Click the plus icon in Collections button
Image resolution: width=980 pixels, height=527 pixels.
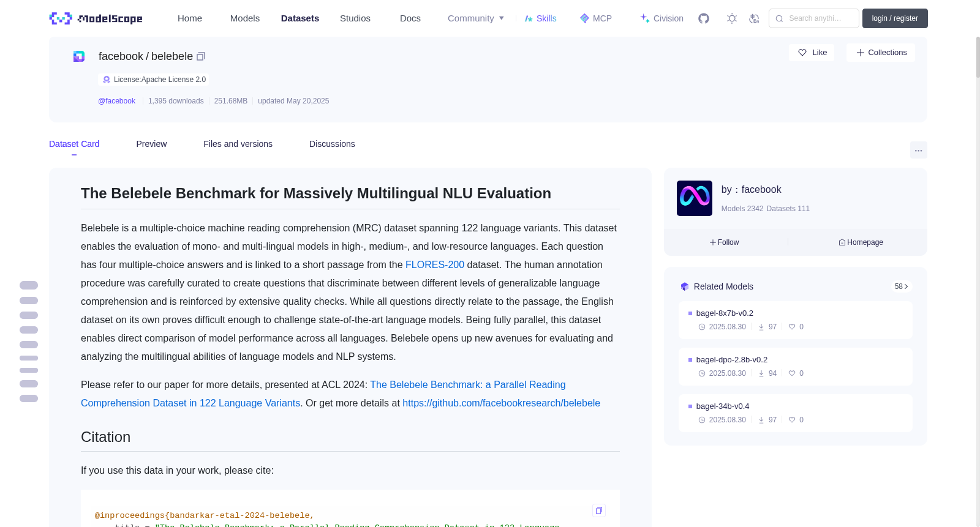(x=861, y=53)
